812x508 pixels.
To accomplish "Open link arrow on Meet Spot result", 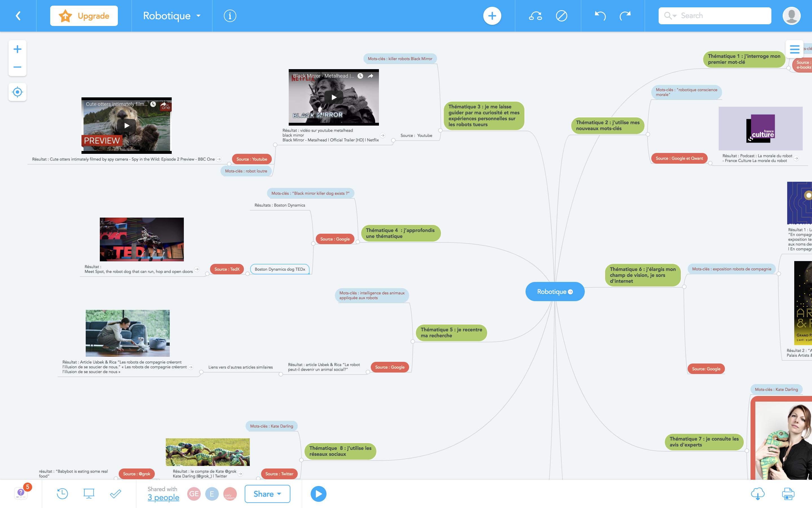I will [x=197, y=270].
